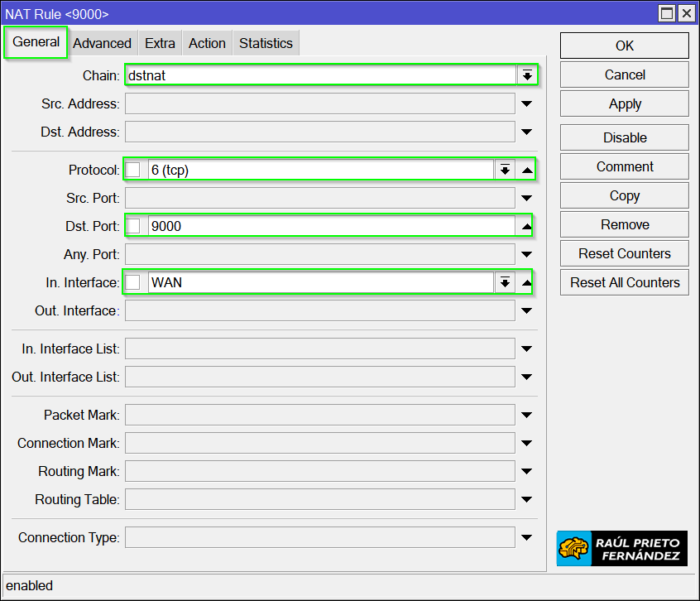Expand the Connection Type field
The height and width of the screenshot is (601, 700).
526,537
